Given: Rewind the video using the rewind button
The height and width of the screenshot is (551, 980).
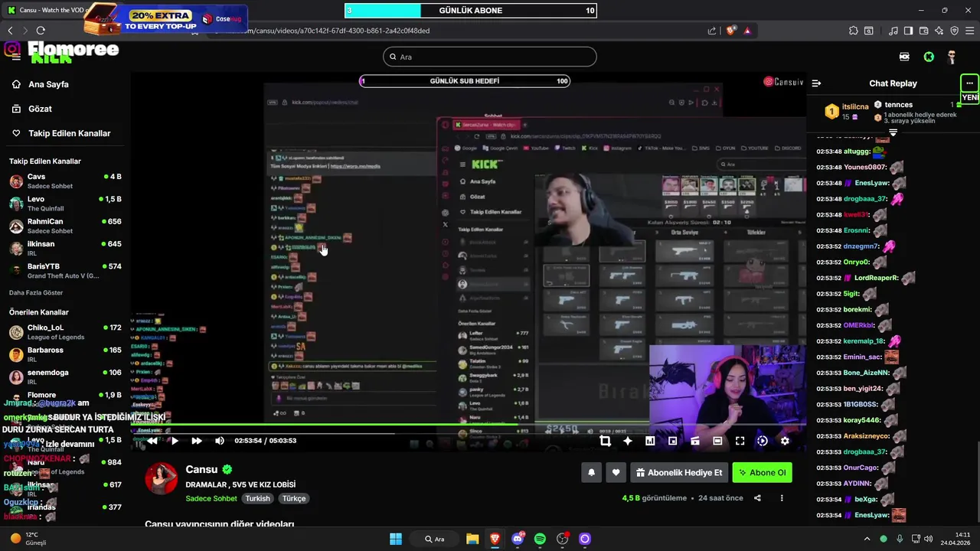Looking at the screenshot, I should coord(152,441).
